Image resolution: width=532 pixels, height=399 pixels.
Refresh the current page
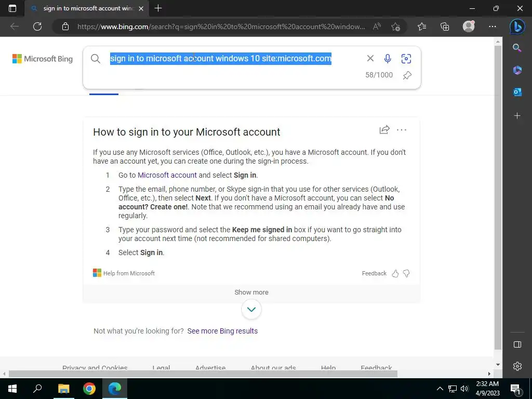click(37, 26)
